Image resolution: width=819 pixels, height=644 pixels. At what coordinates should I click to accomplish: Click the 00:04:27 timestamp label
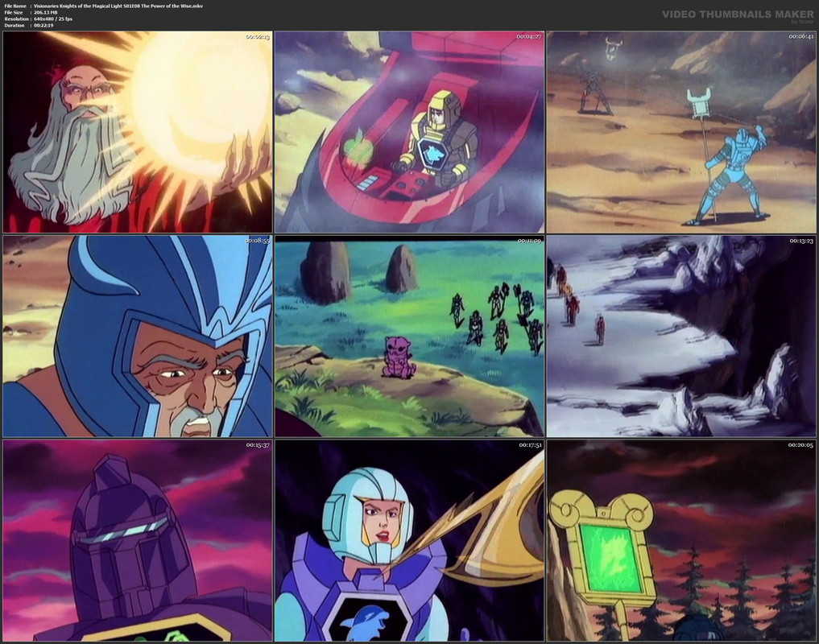point(529,36)
